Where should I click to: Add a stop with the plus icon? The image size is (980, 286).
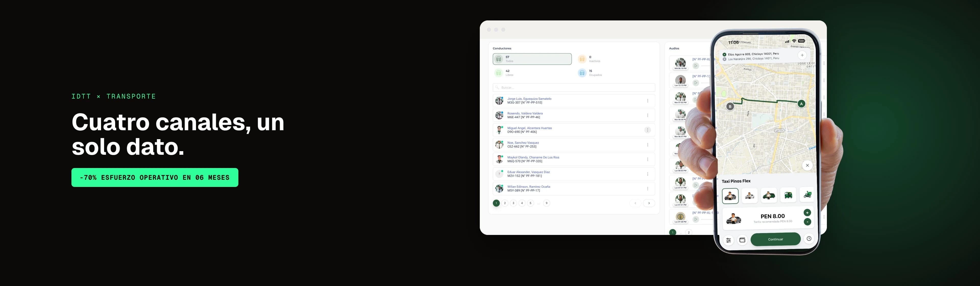tap(802, 55)
